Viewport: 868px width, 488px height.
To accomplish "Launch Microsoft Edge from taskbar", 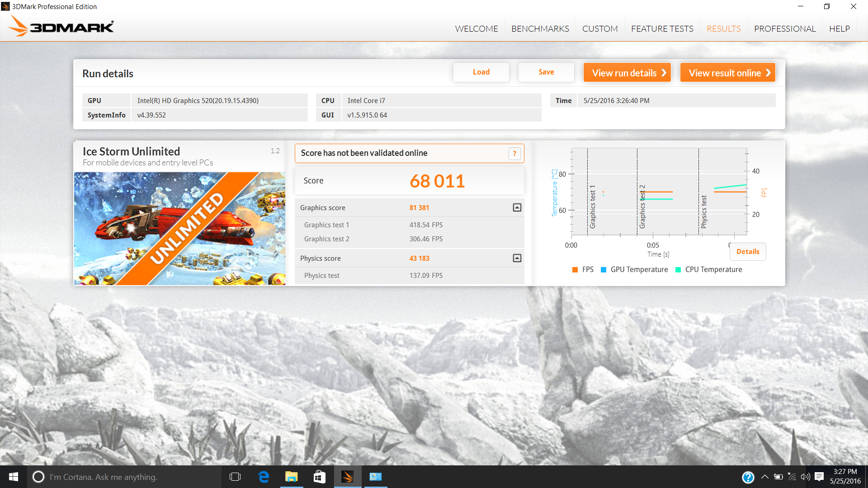I will click(x=264, y=477).
